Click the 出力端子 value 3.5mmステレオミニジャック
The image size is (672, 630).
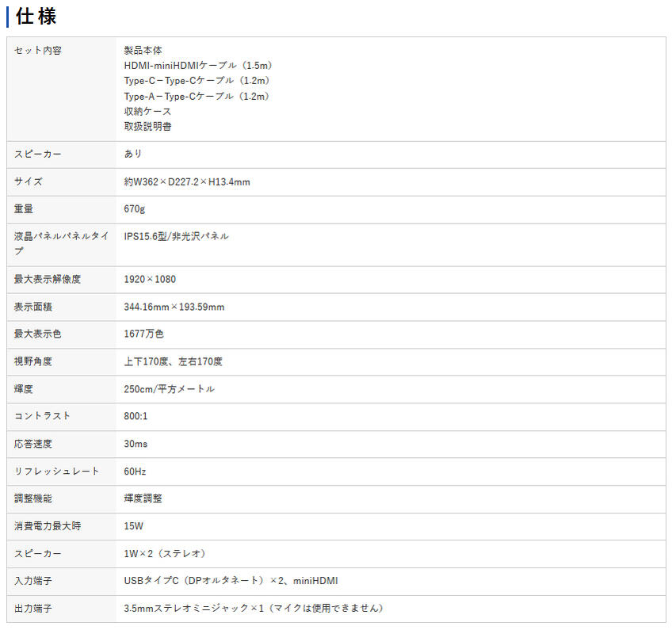point(254,609)
